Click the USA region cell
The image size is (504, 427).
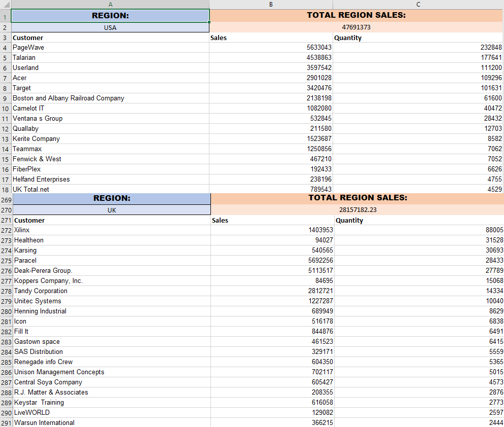[110, 28]
